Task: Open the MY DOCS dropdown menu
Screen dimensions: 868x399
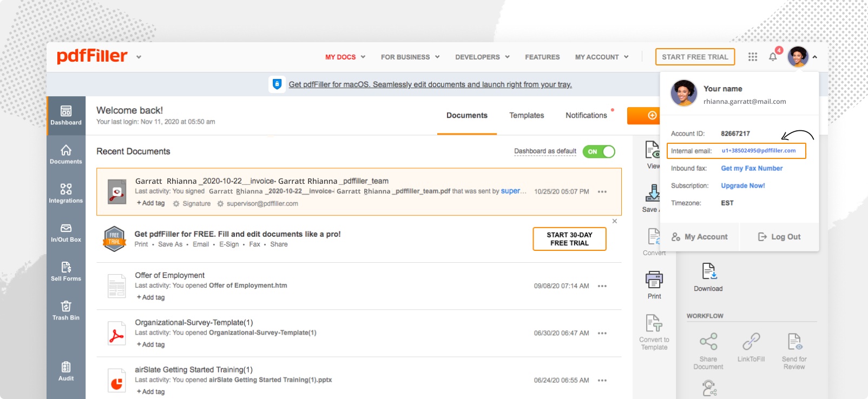Action: pyautogui.click(x=345, y=57)
